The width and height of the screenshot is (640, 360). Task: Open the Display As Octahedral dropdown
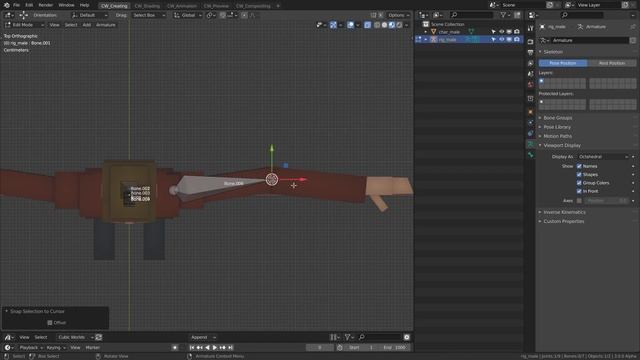(x=603, y=157)
